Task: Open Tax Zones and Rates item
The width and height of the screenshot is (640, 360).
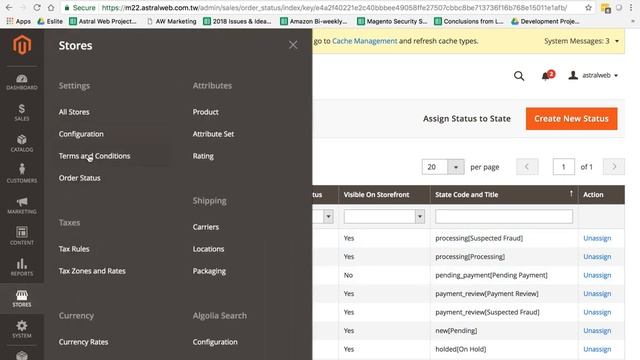Action: click(x=92, y=271)
